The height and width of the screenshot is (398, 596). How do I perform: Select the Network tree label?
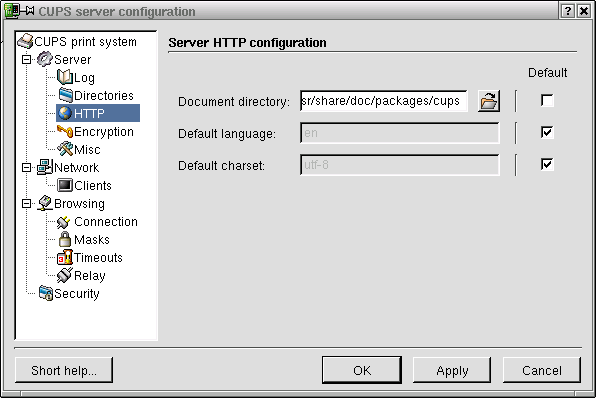[x=76, y=168]
